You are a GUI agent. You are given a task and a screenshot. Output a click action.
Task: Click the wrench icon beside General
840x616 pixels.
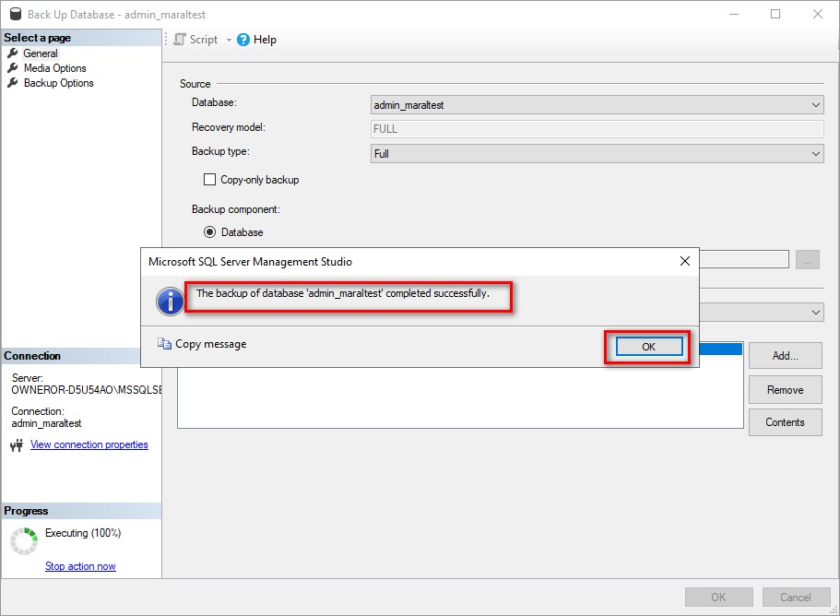click(x=13, y=53)
